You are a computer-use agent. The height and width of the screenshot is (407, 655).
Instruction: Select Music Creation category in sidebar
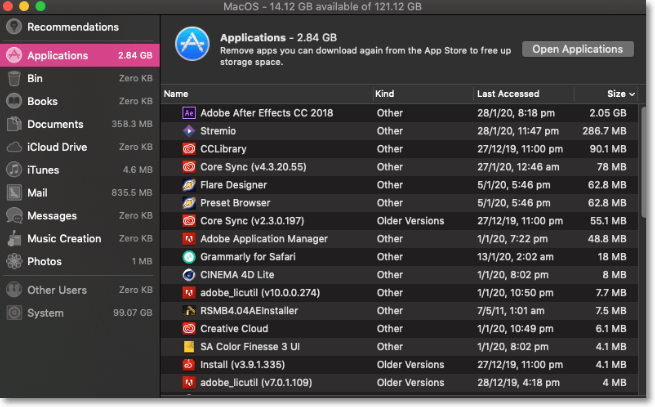80,238
